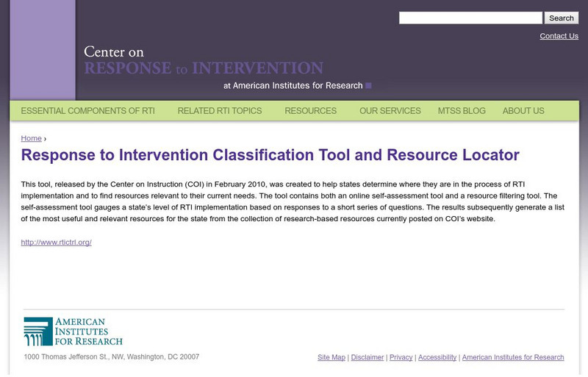This screenshot has height=377, width=588.
Task: Click the Search button
Action: 562,18
